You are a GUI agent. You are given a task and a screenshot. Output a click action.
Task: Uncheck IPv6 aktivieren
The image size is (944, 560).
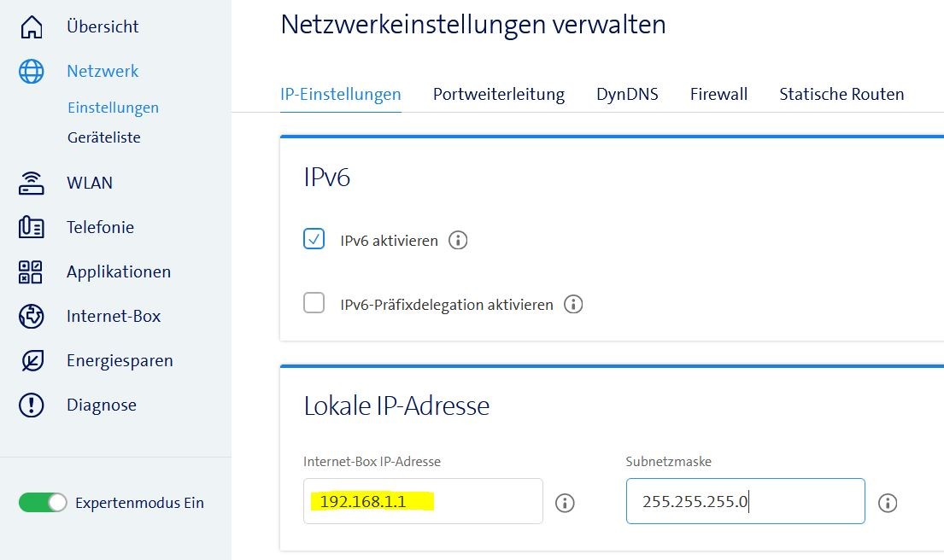(x=314, y=240)
